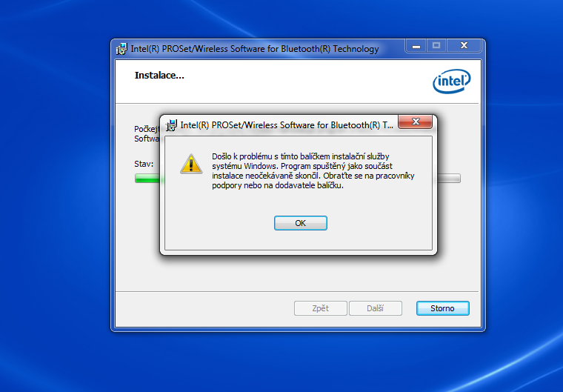Close the main Intel installer window

(x=464, y=46)
